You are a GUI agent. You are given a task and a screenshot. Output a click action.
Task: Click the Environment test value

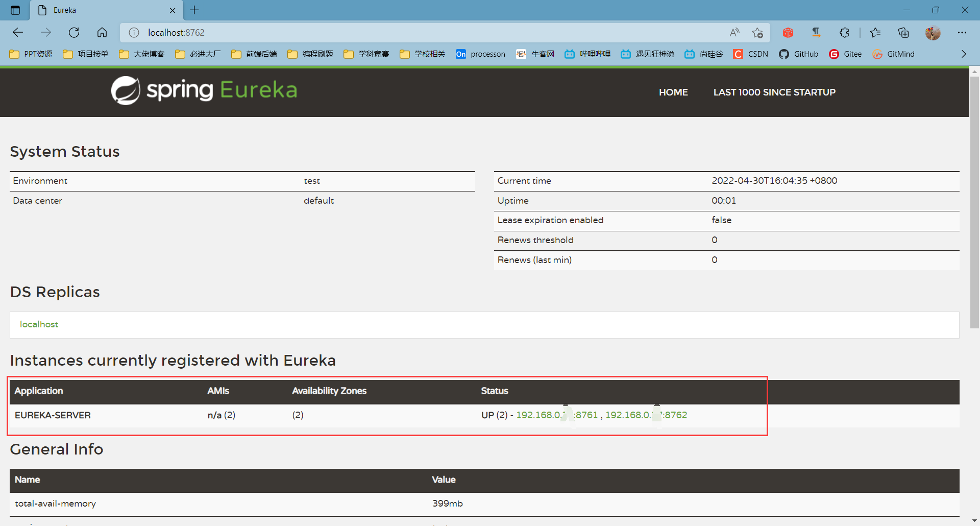[311, 181]
